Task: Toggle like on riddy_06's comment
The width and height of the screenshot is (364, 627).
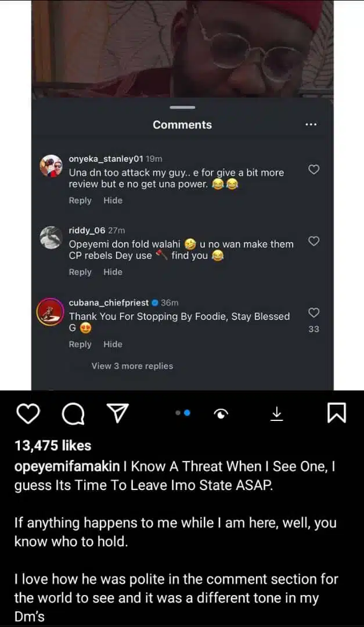Action: click(313, 242)
